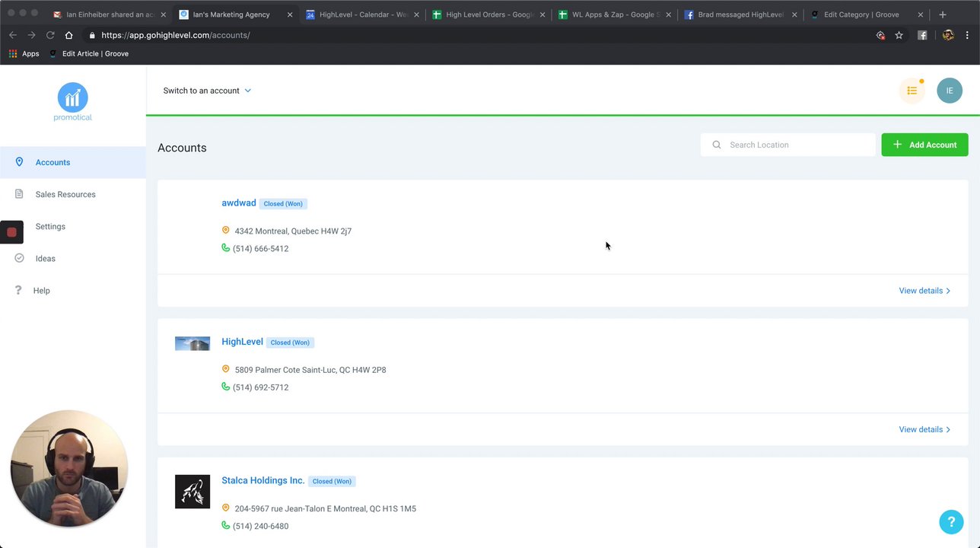
Task: Switch to the HighLevel Calendar browser tab
Action: pyautogui.click(x=362, y=14)
